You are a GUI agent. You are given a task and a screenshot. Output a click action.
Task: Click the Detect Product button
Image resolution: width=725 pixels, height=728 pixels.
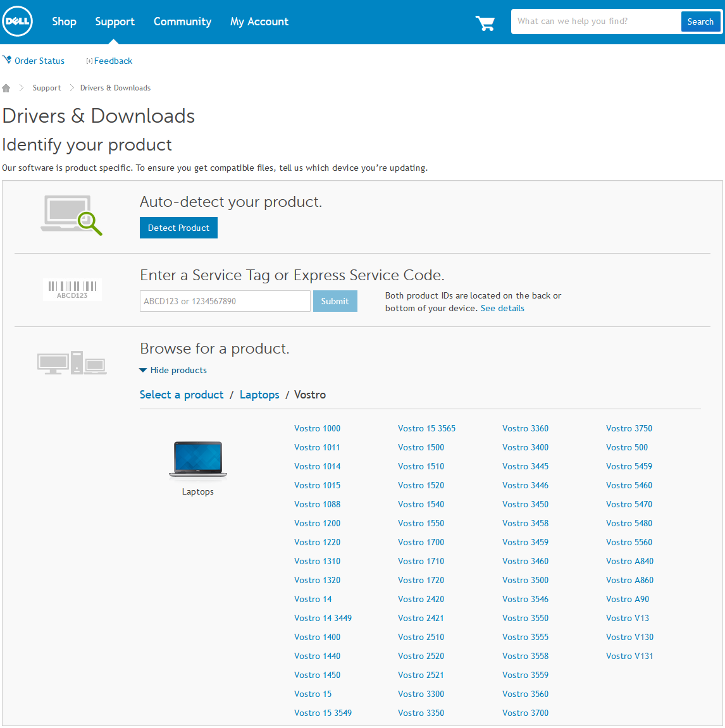[179, 228]
